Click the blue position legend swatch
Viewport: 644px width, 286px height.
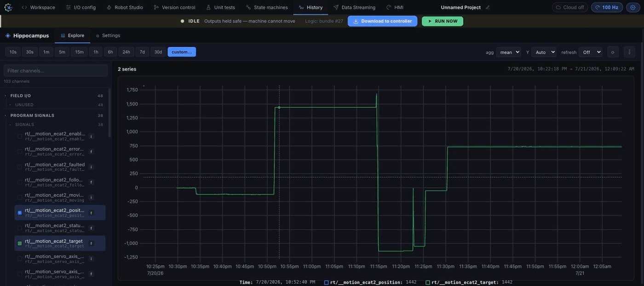click(327, 282)
